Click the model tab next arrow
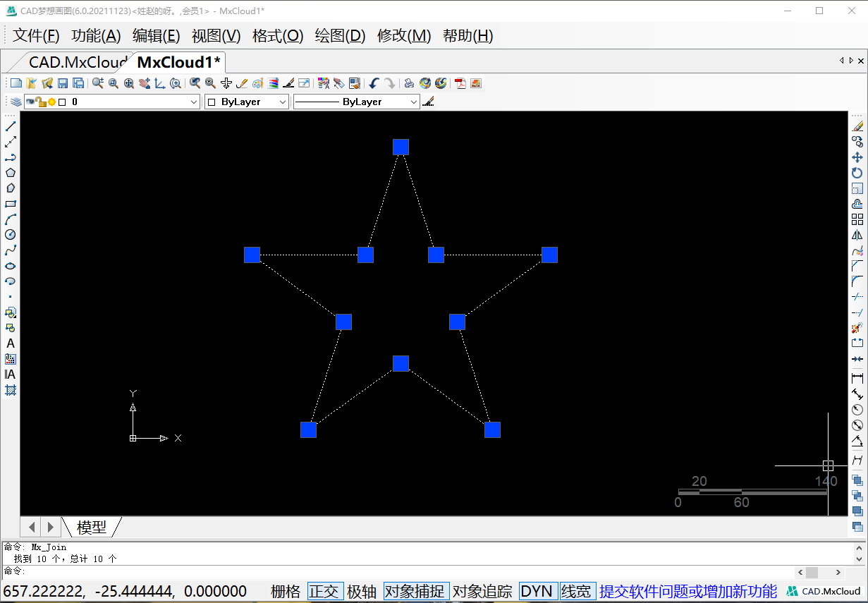Viewport: 868px width, 603px height. click(50, 527)
